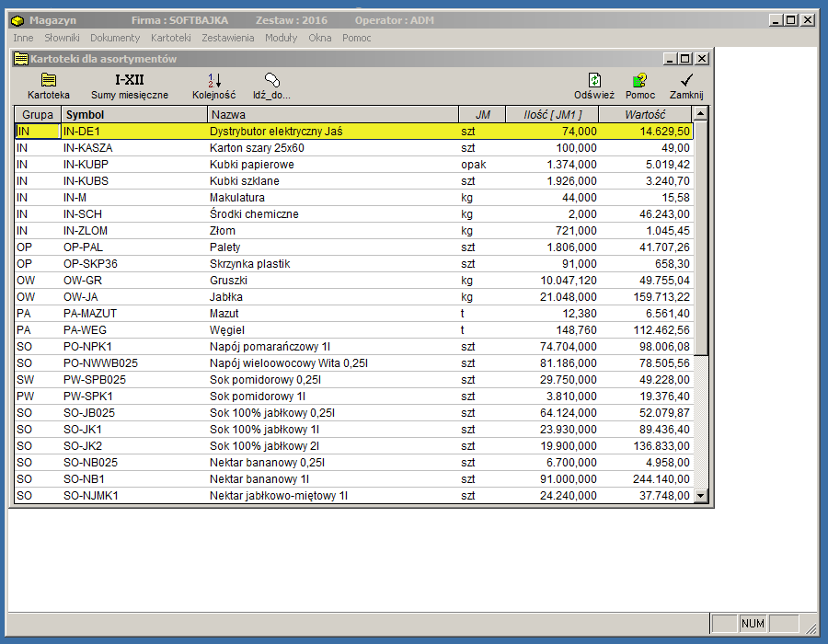
Task: Click the SO-NB1 symbol cell
Action: pos(134,479)
